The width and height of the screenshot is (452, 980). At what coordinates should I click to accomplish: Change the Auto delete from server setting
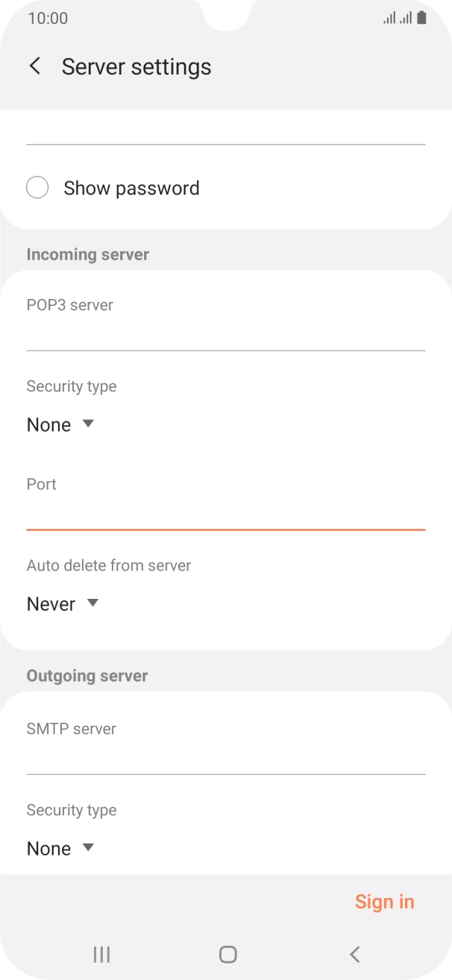pos(63,603)
